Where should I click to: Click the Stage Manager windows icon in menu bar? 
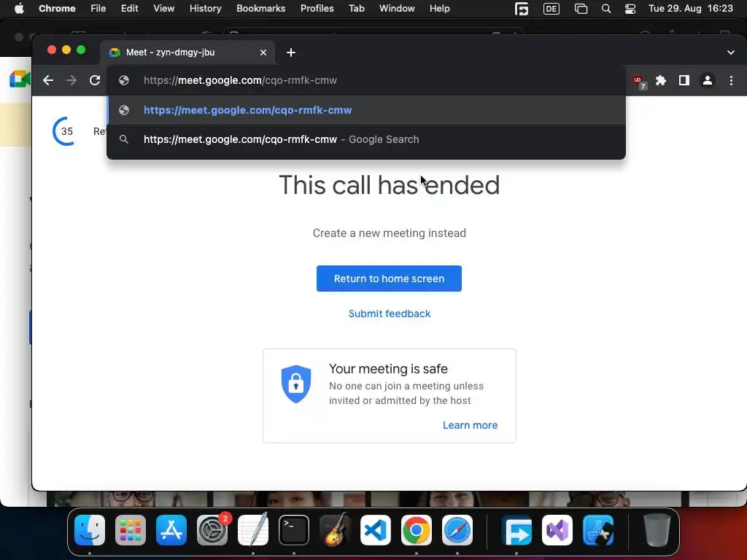[581, 9]
